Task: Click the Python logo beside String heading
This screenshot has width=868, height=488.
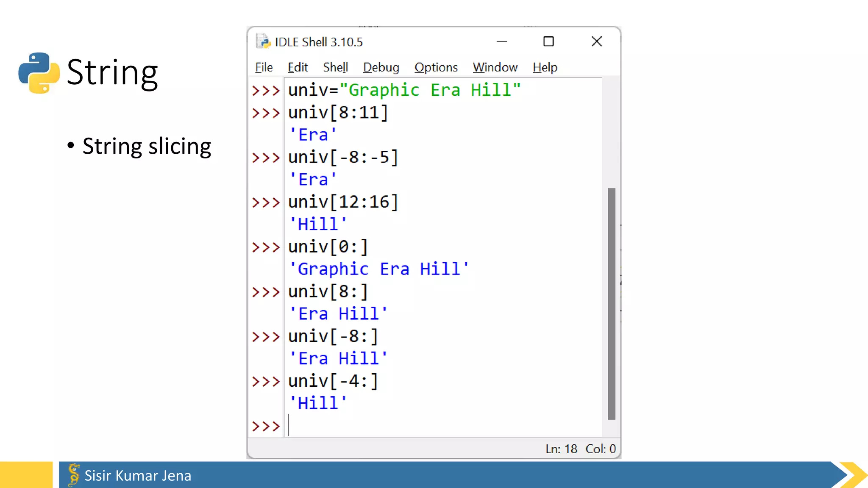Action: click(39, 72)
